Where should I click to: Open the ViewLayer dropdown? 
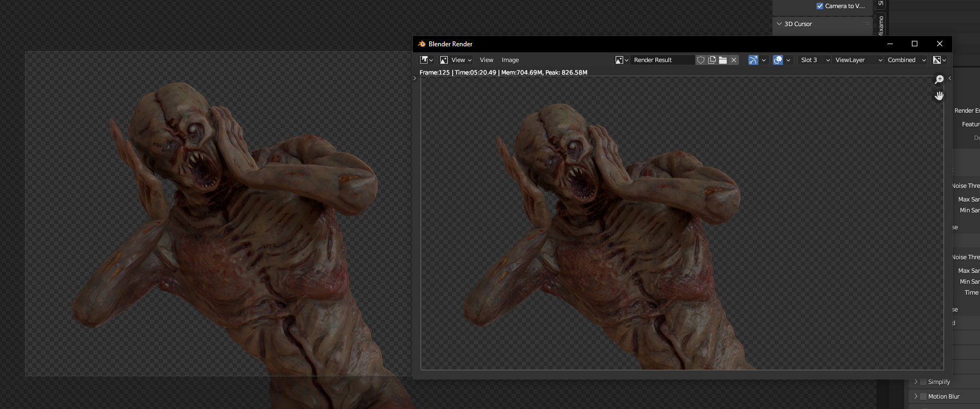point(857,60)
